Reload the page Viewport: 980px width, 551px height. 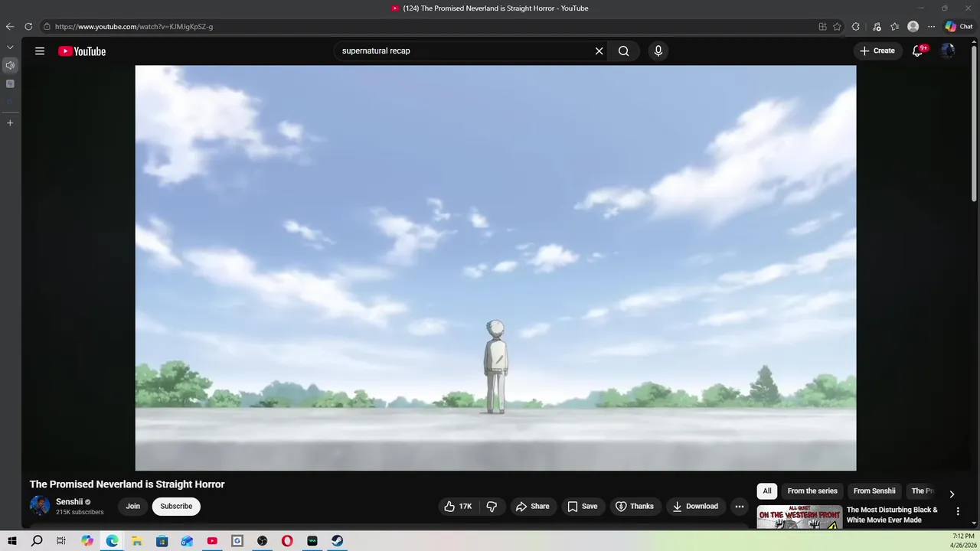pos(28,27)
